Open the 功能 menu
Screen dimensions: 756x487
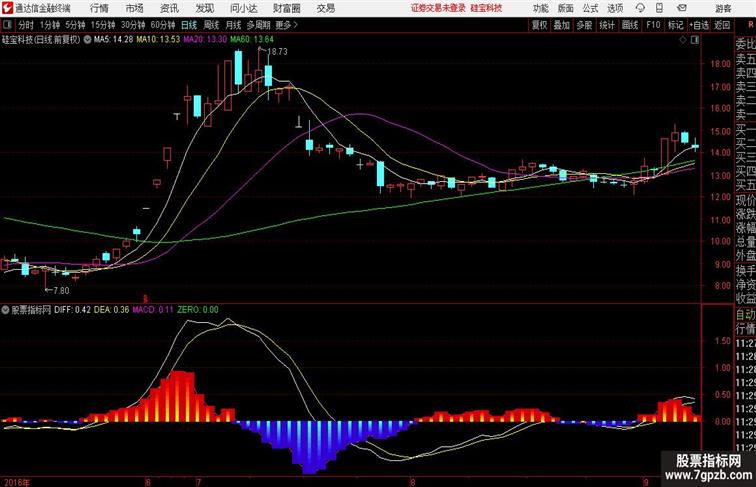[540, 8]
